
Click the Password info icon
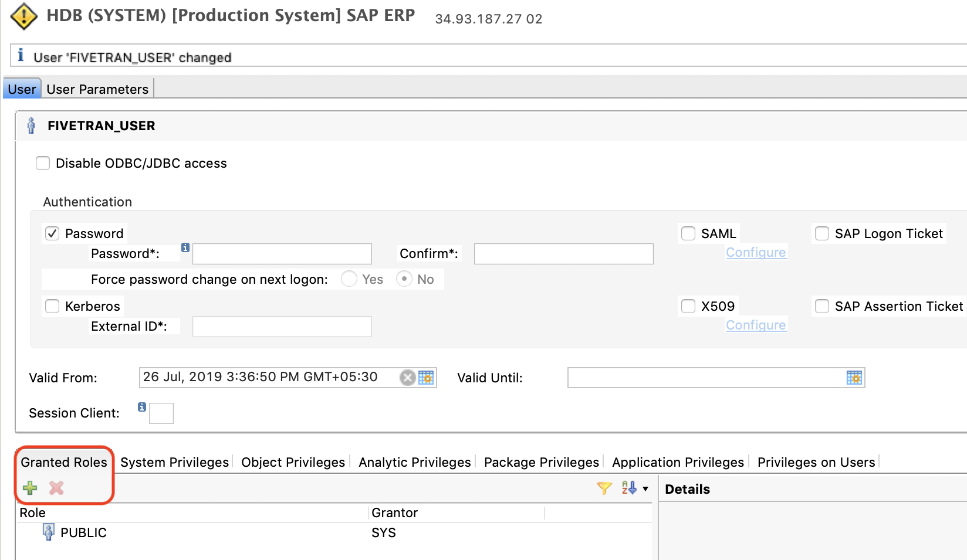point(185,247)
